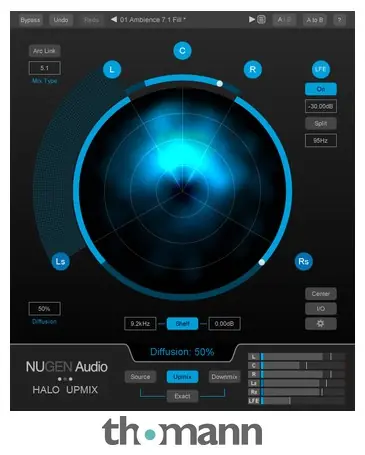Switch monitoring to Upmix

click(x=182, y=377)
